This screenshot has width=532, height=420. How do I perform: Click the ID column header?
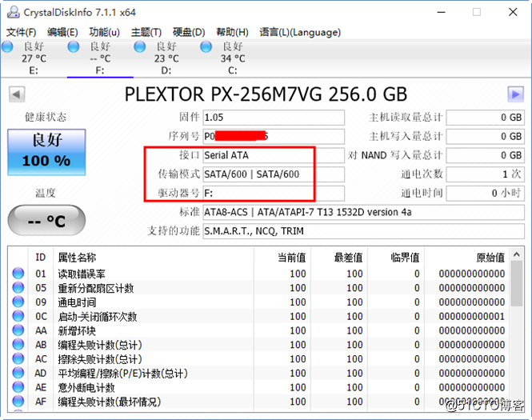click(40, 258)
